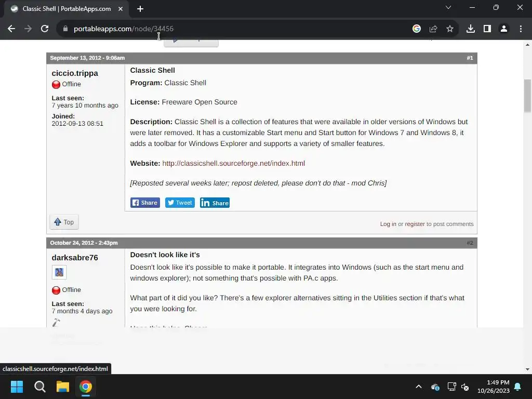
Task: Open Windows Start menu
Action: 17,387
